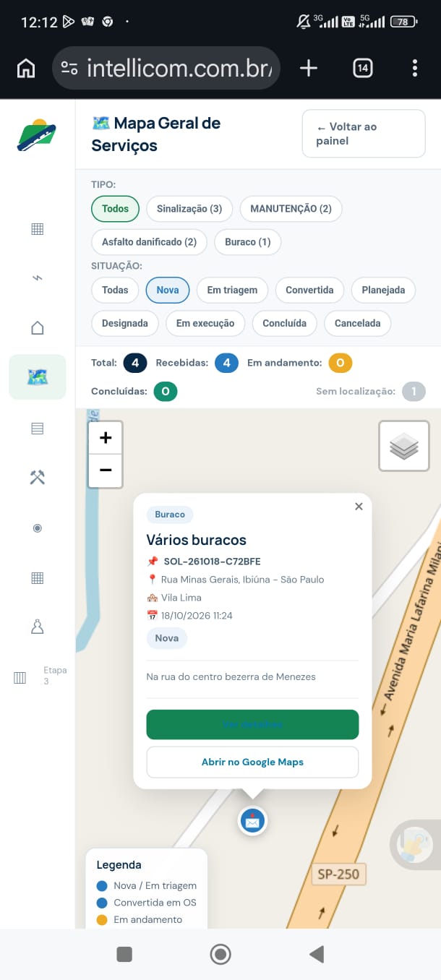Click the Buraco tag in the popup
The height and width of the screenshot is (980, 441).
coord(170,515)
